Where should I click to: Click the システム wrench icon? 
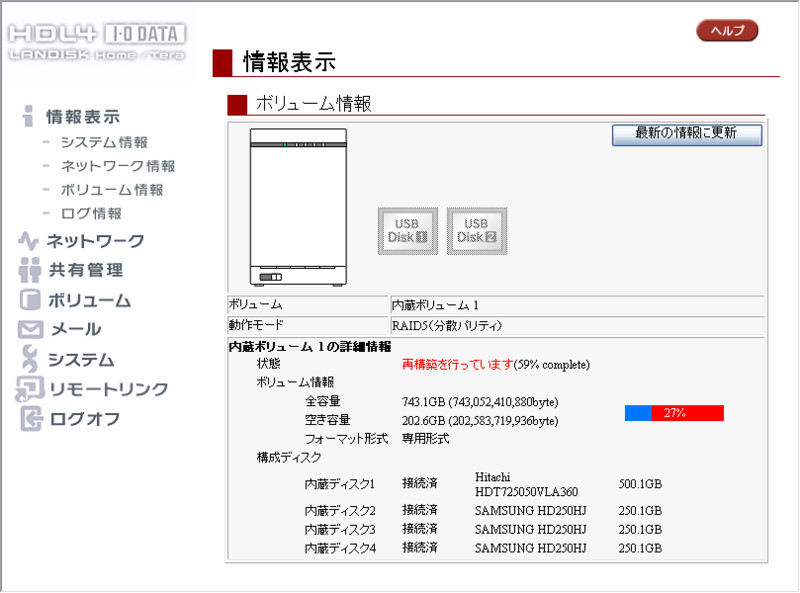pos(29,359)
